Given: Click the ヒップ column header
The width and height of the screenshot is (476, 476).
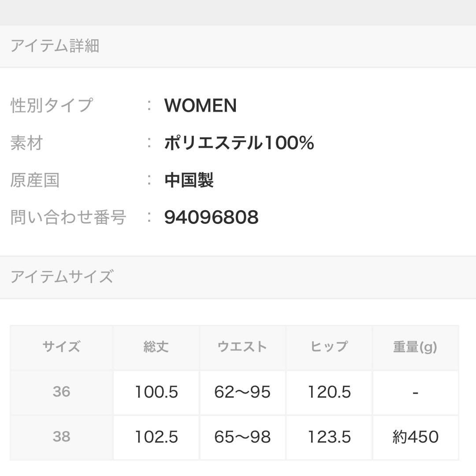Looking at the screenshot, I should pyautogui.click(x=329, y=347).
